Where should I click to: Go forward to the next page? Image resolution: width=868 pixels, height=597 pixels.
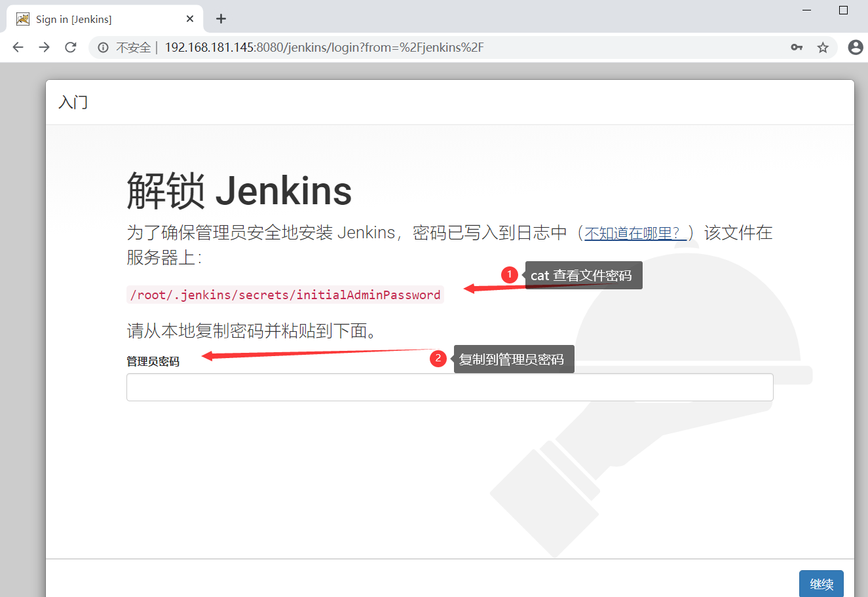point(45,47)
